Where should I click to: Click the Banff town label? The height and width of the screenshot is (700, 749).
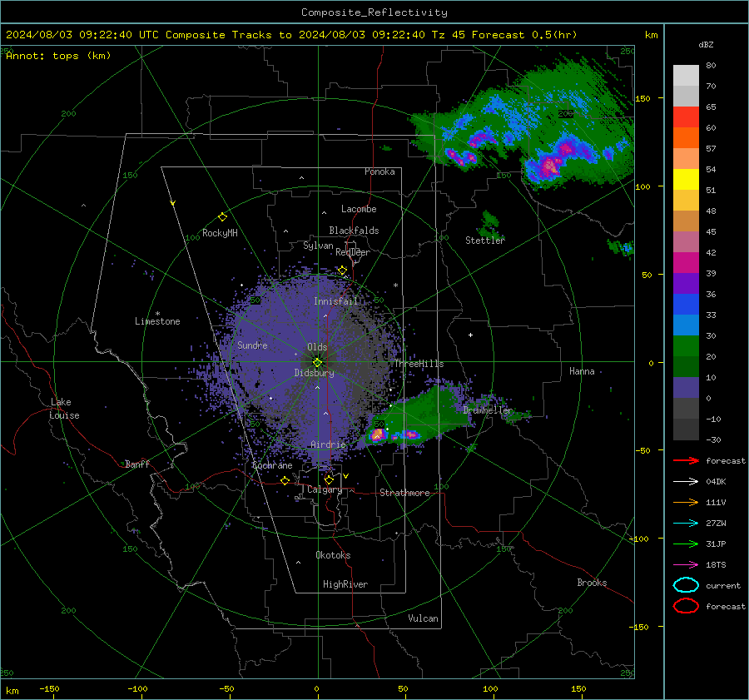pyautogui.click(x=137, y=464)
